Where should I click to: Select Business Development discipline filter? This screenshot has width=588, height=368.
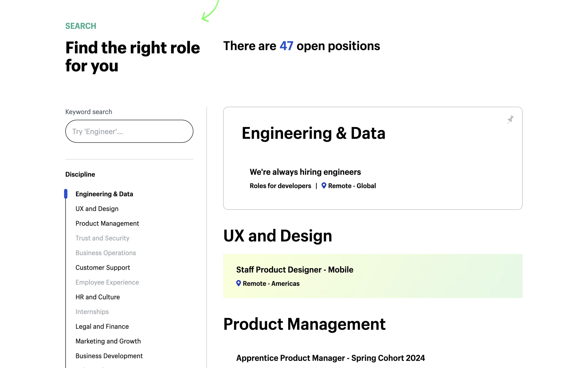[109, 356]
